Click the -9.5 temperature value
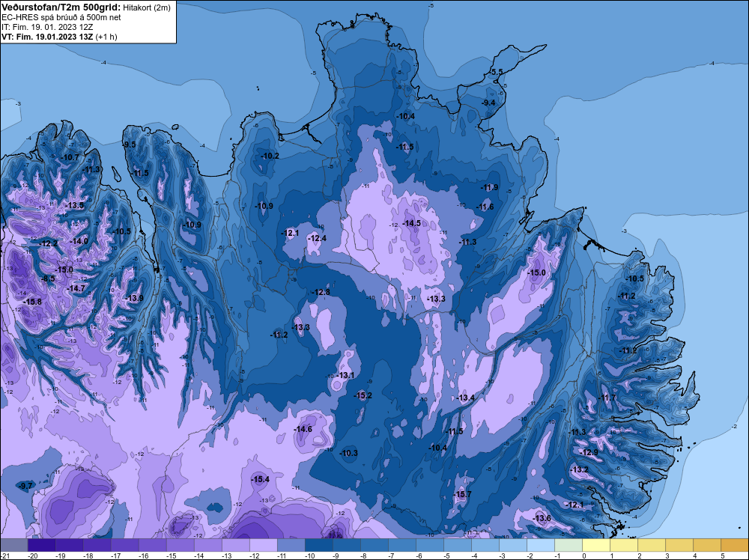 click(x=129, y=144)
